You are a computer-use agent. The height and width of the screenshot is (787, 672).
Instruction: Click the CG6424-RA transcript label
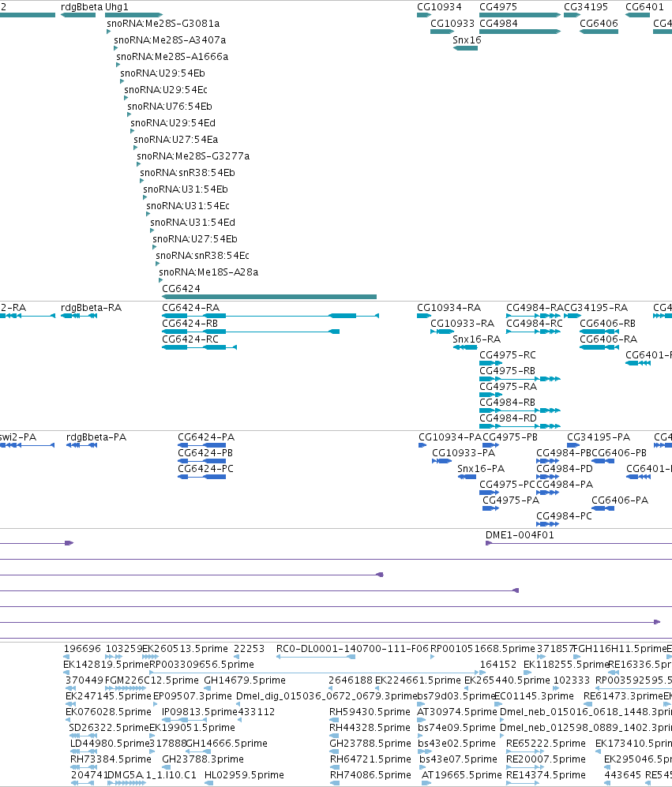pyautogui.click(x=190, y=308)
